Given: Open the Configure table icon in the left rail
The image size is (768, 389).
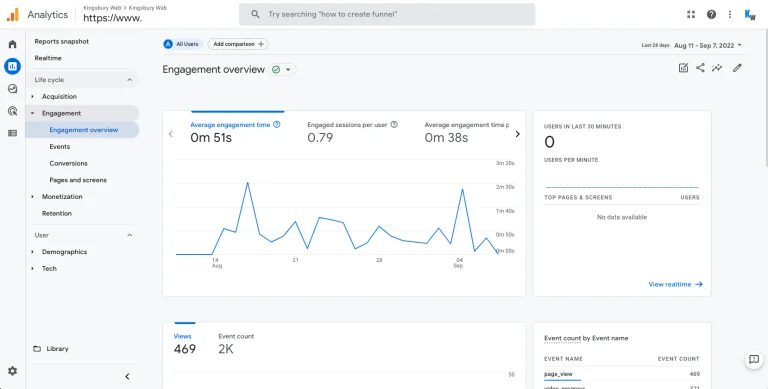Looking at the screenshot, I should pos(12,133).
